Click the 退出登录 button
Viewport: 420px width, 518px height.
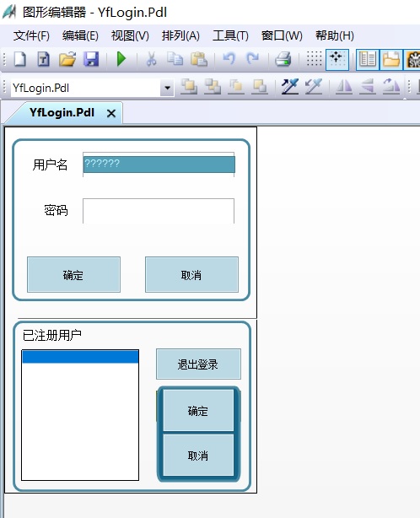pos(198,364)
